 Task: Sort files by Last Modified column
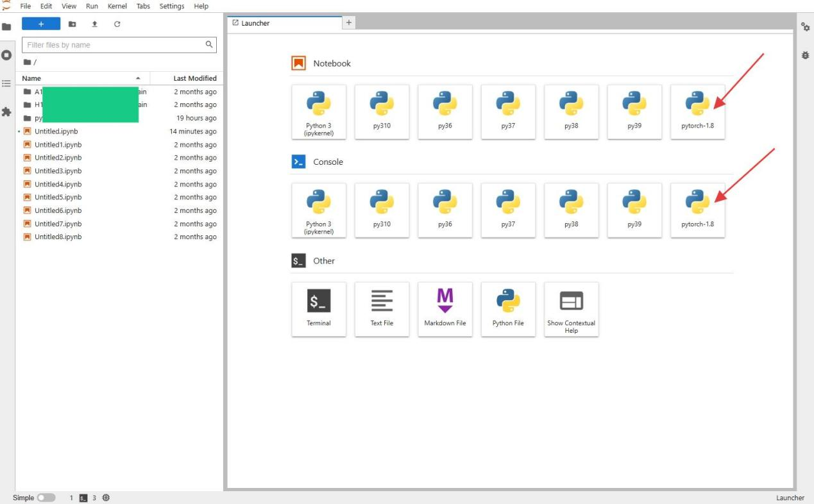194,78
